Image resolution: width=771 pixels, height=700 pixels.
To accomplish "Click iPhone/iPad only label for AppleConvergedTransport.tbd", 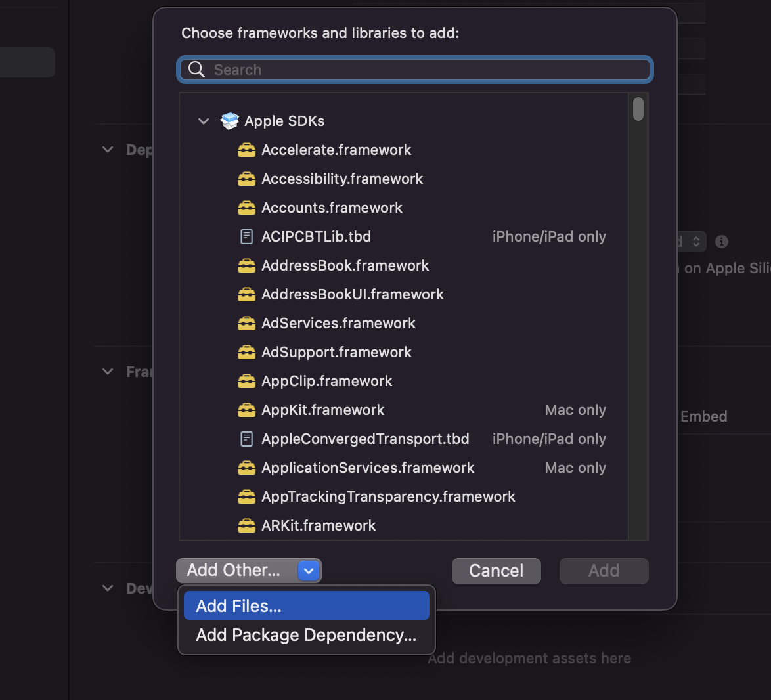I will tap(549, 439).
